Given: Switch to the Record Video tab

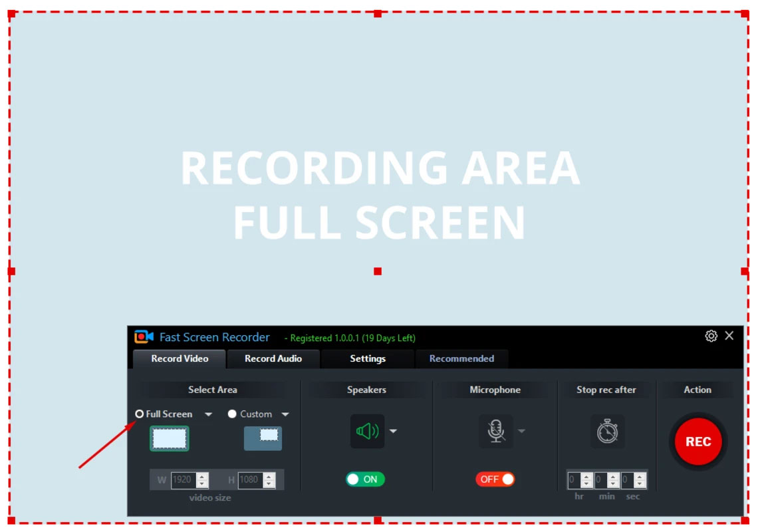Looking at the screenshot, I should coord(180,358).
